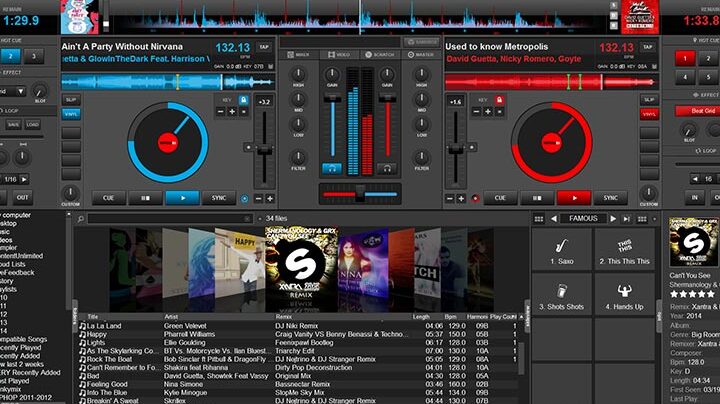Switch to the MIXER tab
Screen dimensions: 720x404
pyautogui.click(x=298, y=55)
